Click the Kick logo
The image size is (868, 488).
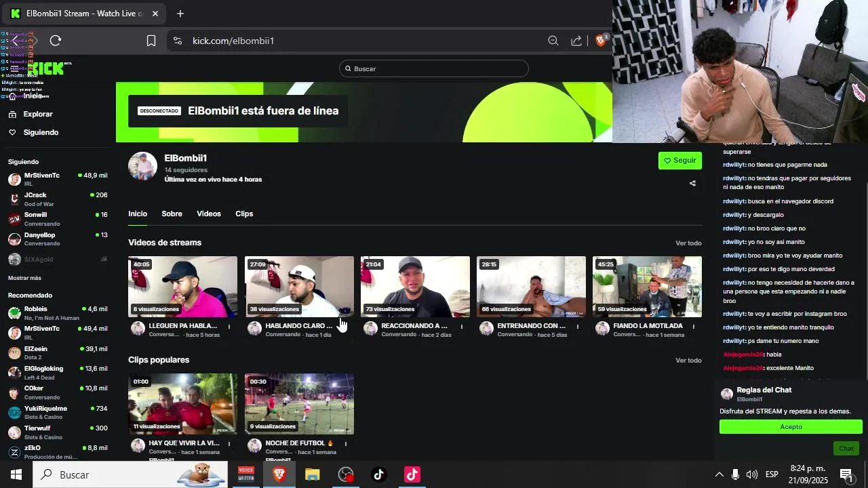click(46, 68)
